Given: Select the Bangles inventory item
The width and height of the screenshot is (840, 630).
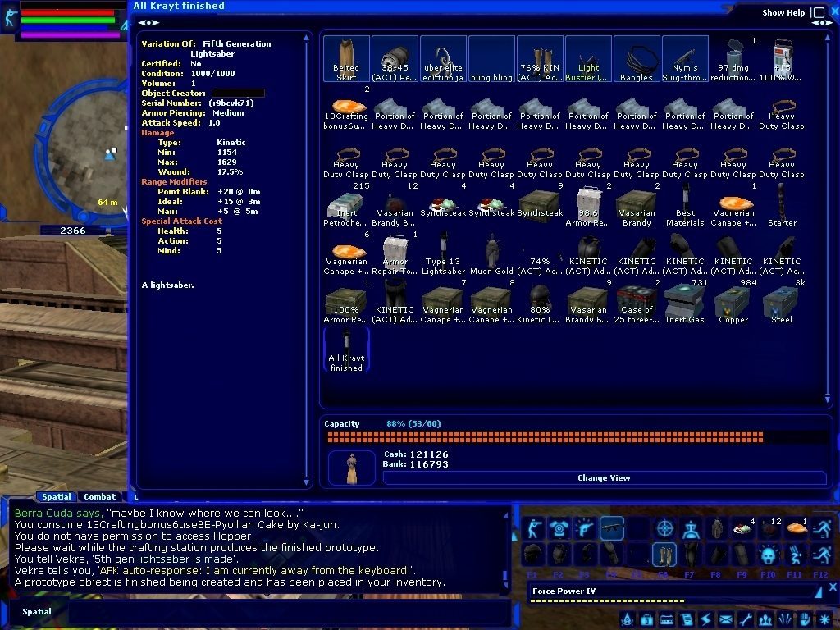Looking at the screenshot, I should (x=637, y=59).
